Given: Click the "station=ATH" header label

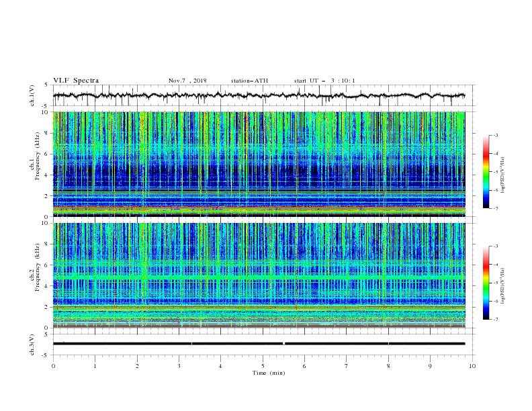Looking at the screenshot, I should [249, 81].
